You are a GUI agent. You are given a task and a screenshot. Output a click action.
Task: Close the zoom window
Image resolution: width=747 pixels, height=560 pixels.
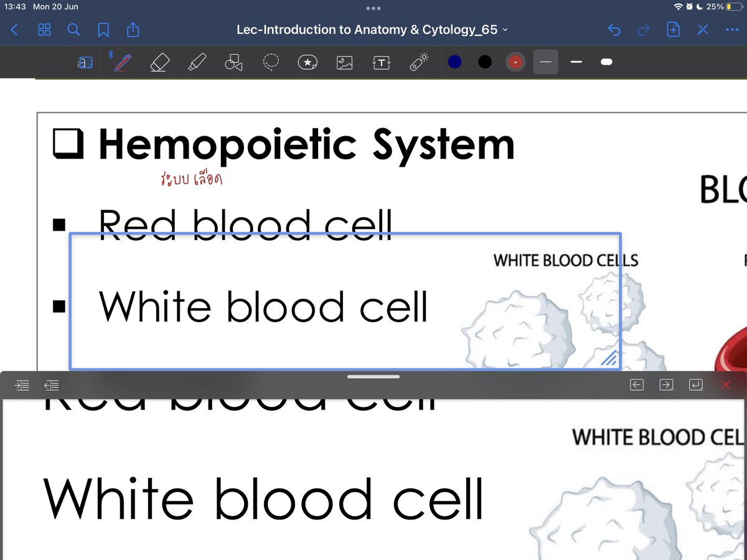click(x=725, y=385)
